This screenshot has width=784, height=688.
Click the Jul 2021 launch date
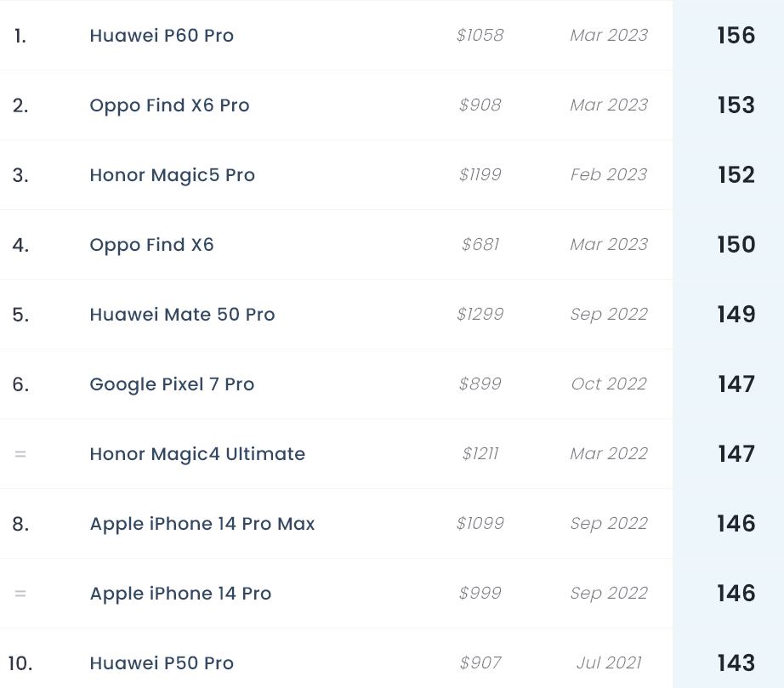[609, 663]
